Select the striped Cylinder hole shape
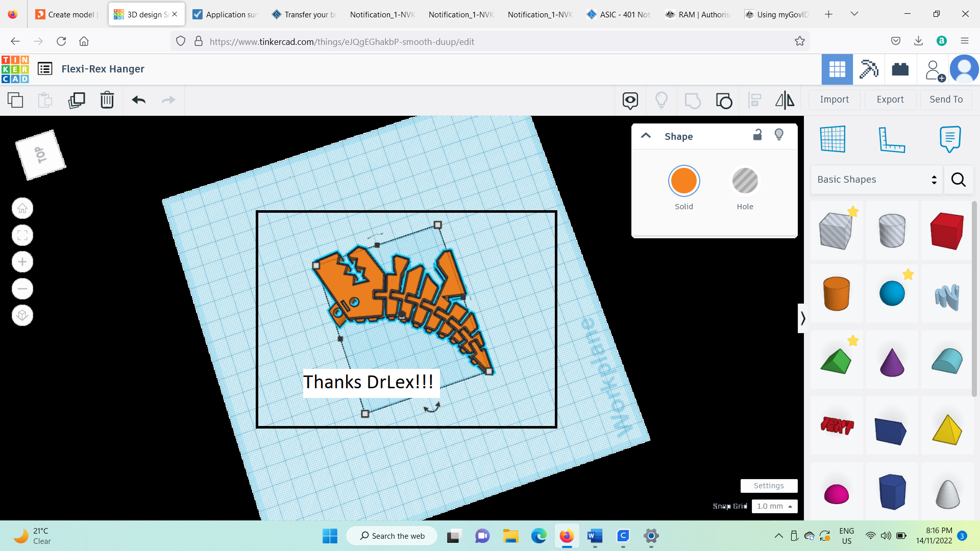Screen dimensions: 980x551 point(892,231)
